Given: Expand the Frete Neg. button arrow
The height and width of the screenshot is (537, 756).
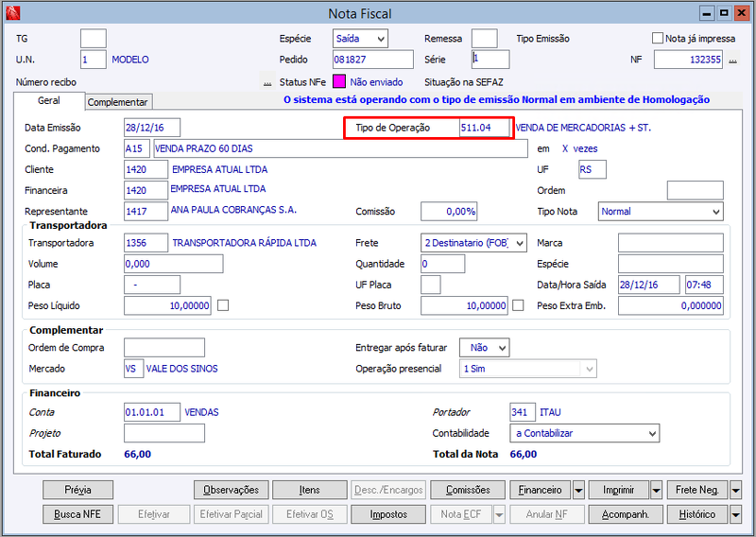Looking at the screenshot, I should point(735,490).
